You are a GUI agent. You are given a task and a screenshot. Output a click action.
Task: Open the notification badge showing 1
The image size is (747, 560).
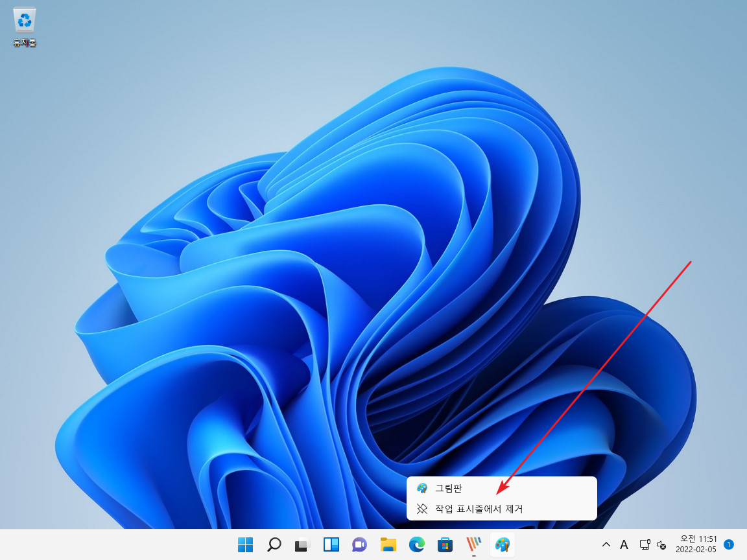tap(728, 544)
